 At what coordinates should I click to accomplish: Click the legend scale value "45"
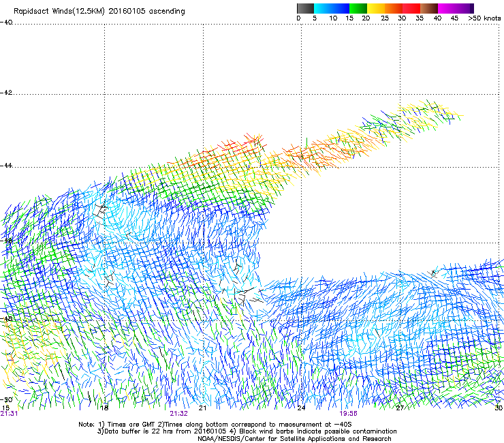point(454,18)
